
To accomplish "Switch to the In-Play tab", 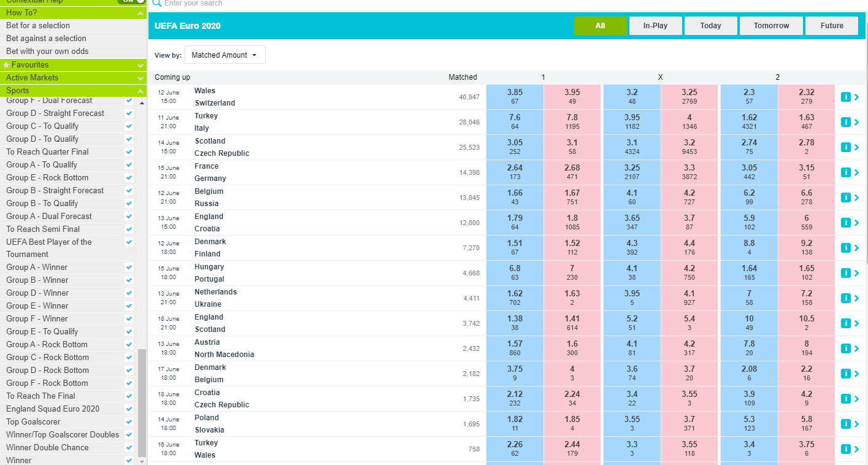I will pos(655,26).
